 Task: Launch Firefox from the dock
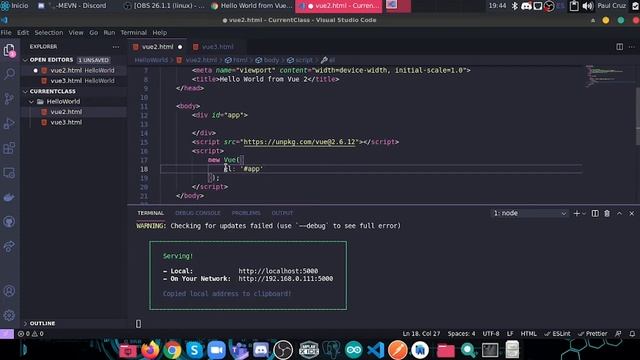(150, 350)
